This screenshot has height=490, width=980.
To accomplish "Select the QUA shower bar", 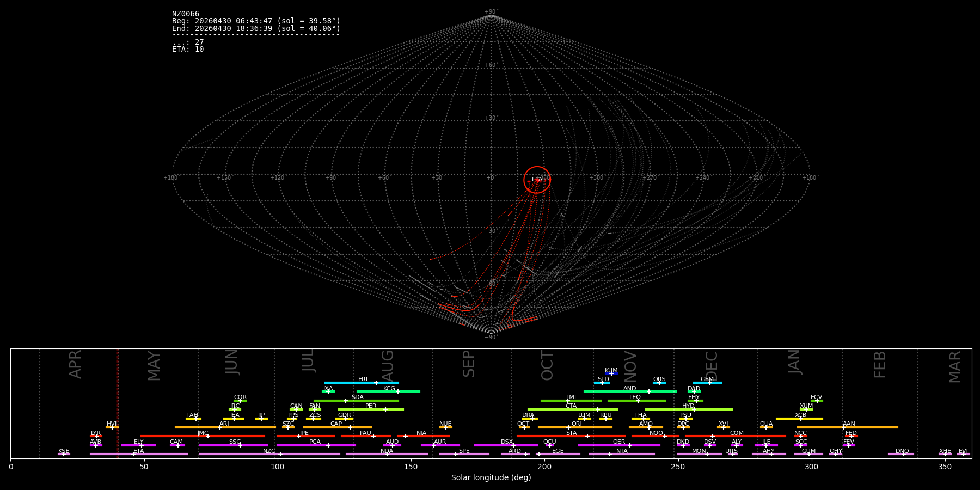I will pyautogui.click(x=766, y=427).
